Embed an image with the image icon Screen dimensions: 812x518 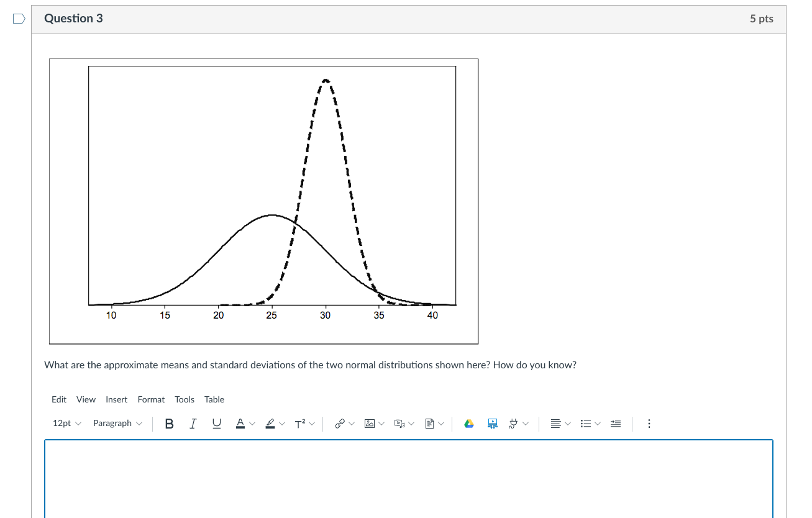click(368, 423)
